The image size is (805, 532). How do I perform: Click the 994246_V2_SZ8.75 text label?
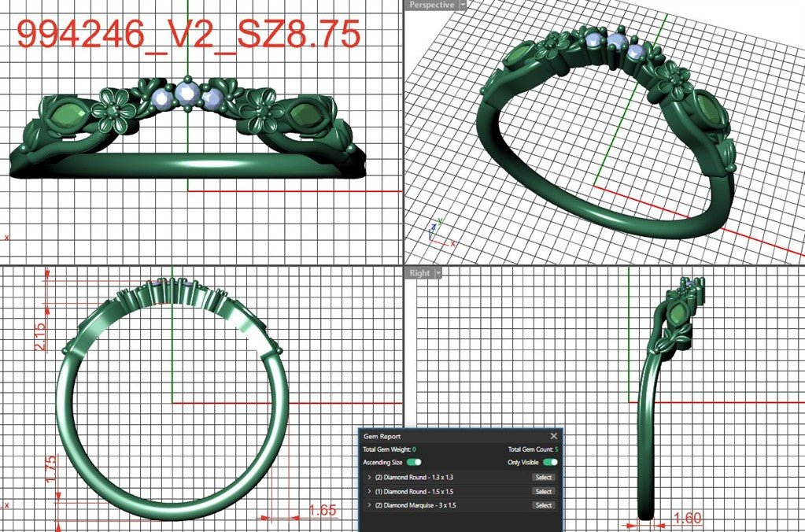coord(188,35)
